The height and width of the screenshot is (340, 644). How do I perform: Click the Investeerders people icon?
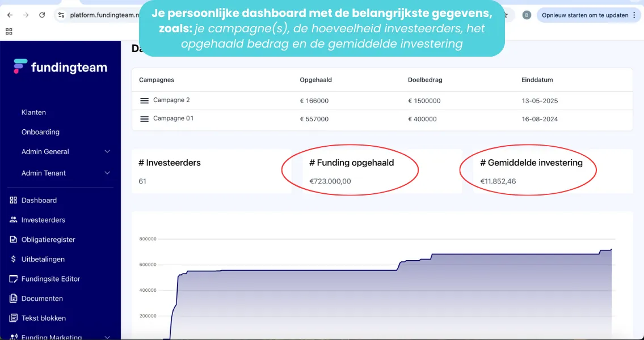(14, 220)
